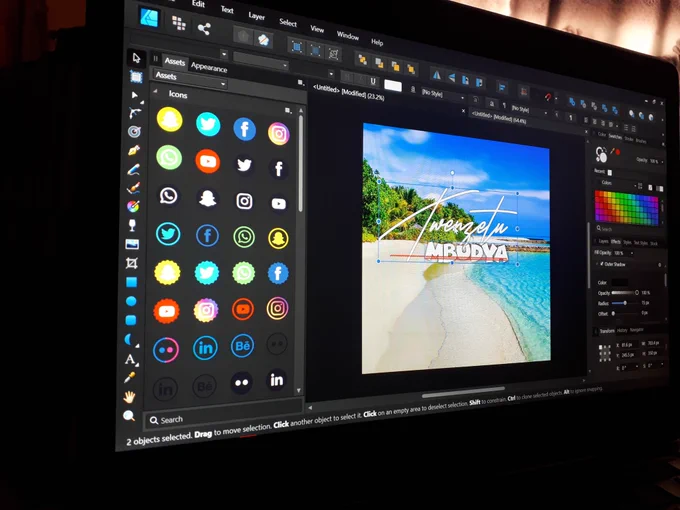Select the View hand tool

pos(129,397)
